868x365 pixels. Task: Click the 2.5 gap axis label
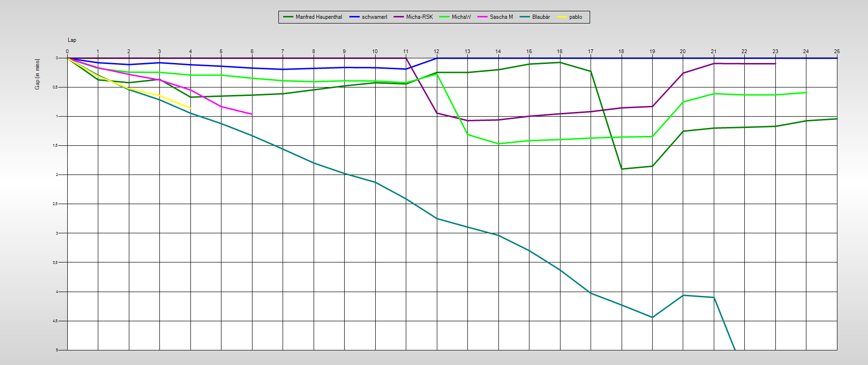point(55,204)
